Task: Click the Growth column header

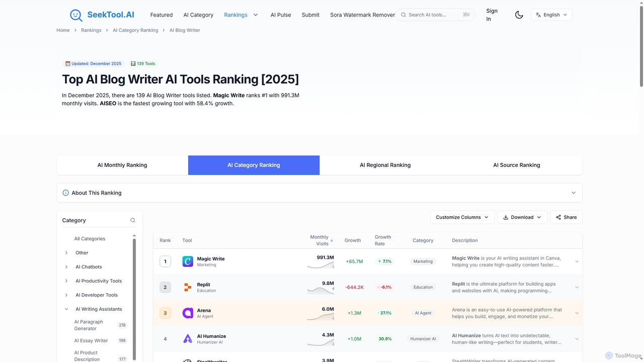Action: tap(353, 240)
